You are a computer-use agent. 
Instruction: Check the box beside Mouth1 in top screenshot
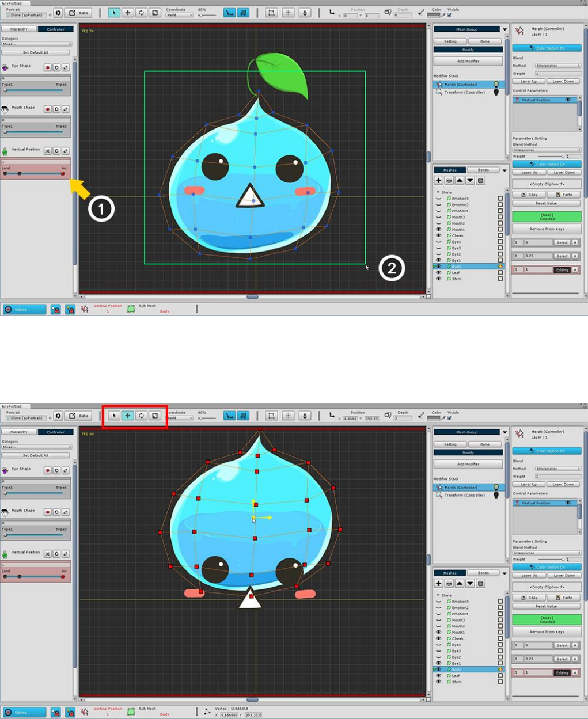point(500,230)
